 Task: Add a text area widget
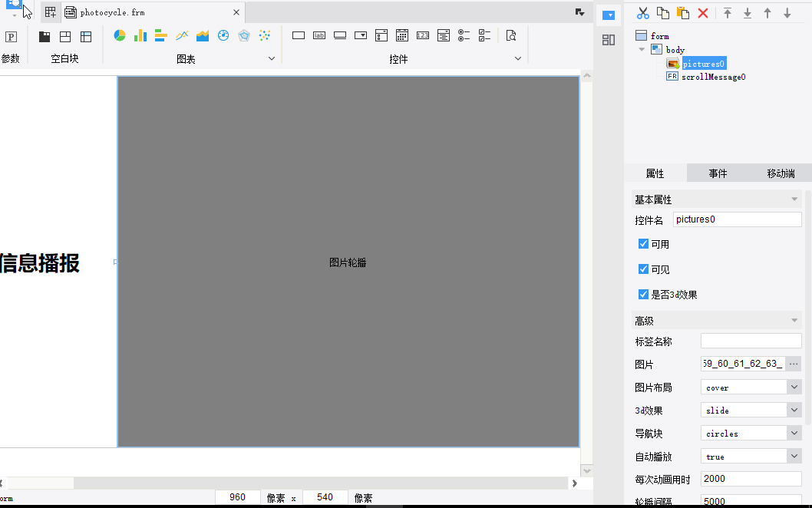click(x=444, y=35)
